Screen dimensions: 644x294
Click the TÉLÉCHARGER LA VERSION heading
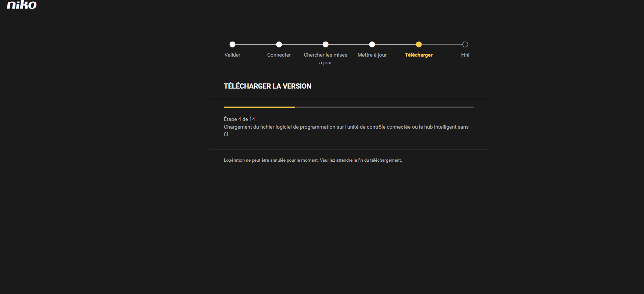click(268, 86)
